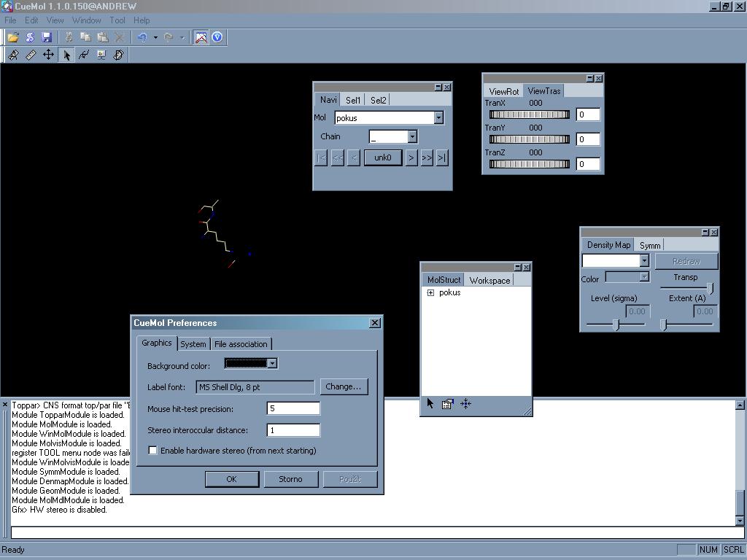Image resolution: width=747 pixels, height=560 pixels.
Task: Close the output log pane X
Action: (5, 405)
